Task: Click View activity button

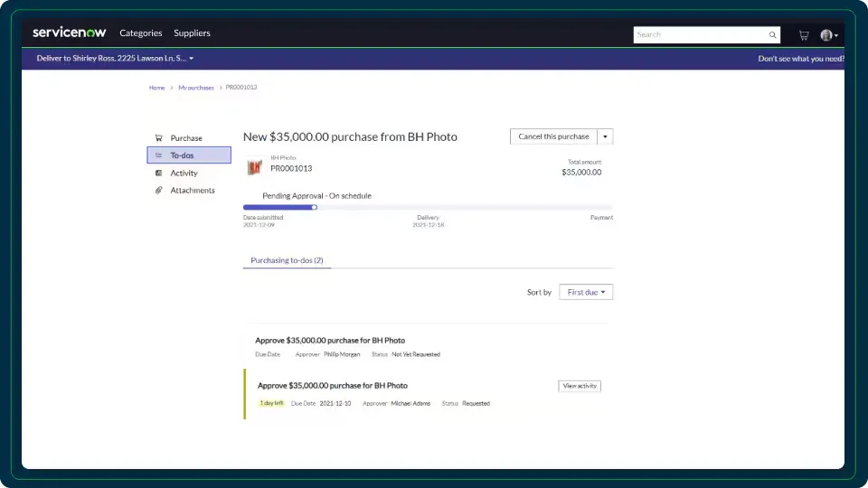Action: (x=580, y=386)
